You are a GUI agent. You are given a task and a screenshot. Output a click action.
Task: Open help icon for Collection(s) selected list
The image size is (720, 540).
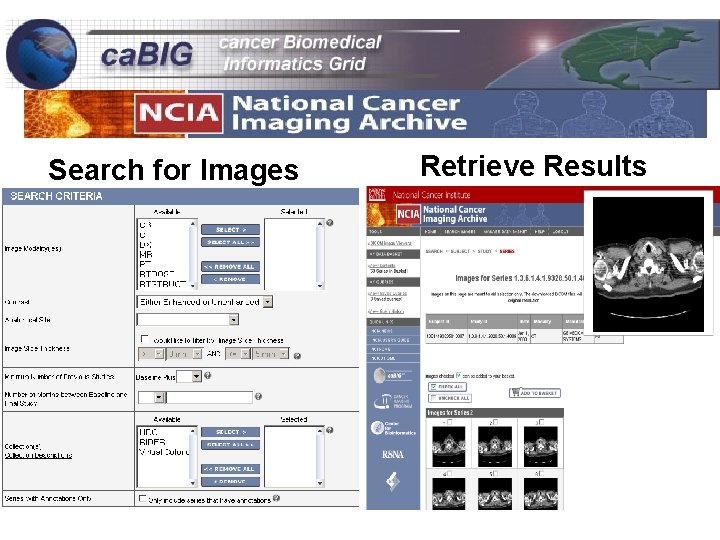[x=330, y=430]
